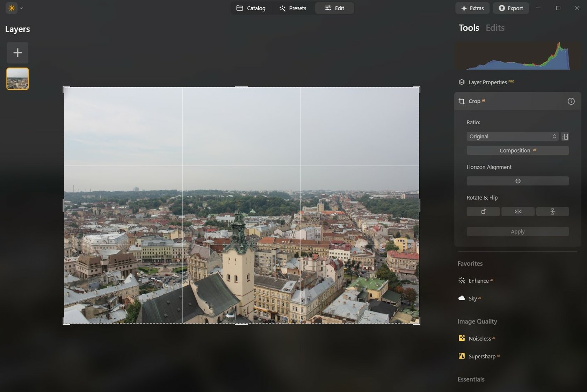Open the Supersharp AI tool
The width and height of the screenshot is (587, 392).
(482, 356)
